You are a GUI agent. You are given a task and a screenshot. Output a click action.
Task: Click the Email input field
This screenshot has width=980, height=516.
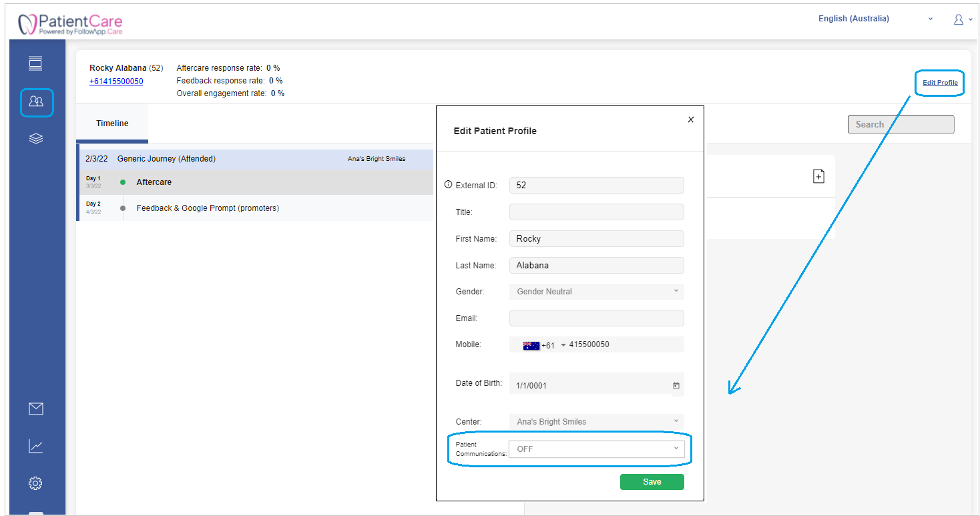(x=597, y=318)
